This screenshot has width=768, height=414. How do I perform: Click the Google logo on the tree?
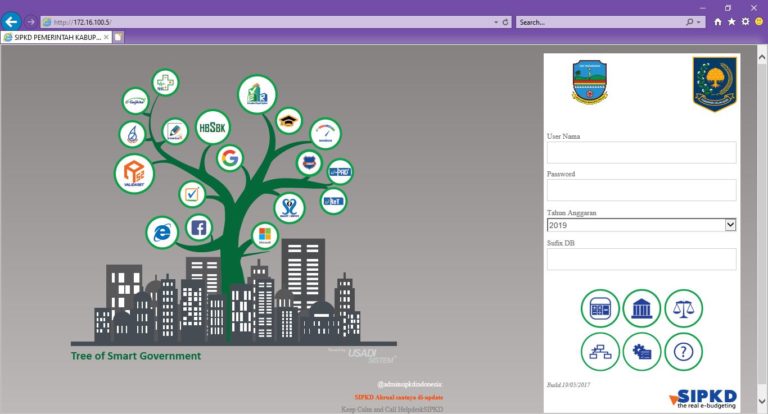point(230,158)
